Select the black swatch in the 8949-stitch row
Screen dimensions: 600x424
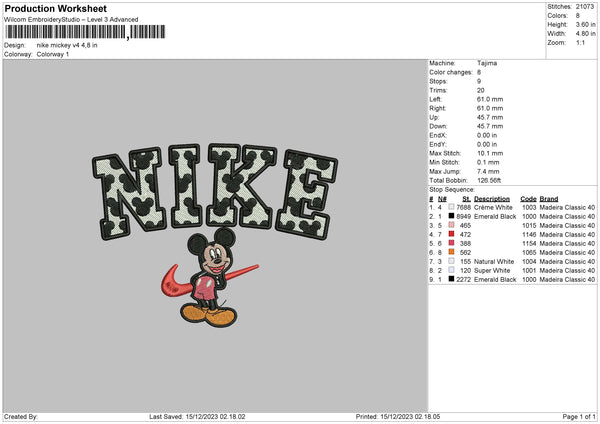click(451, 216)
